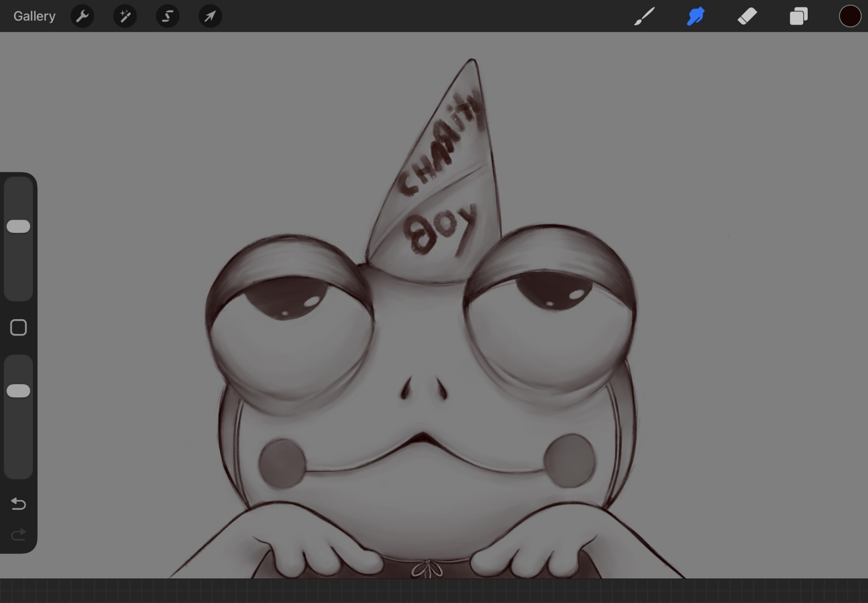Image resolution: width=868 pixels, height=603 pixels.
Task: Tap the dark grid strip below canvas
Action: pyautogui.click(x=434, y=591)
